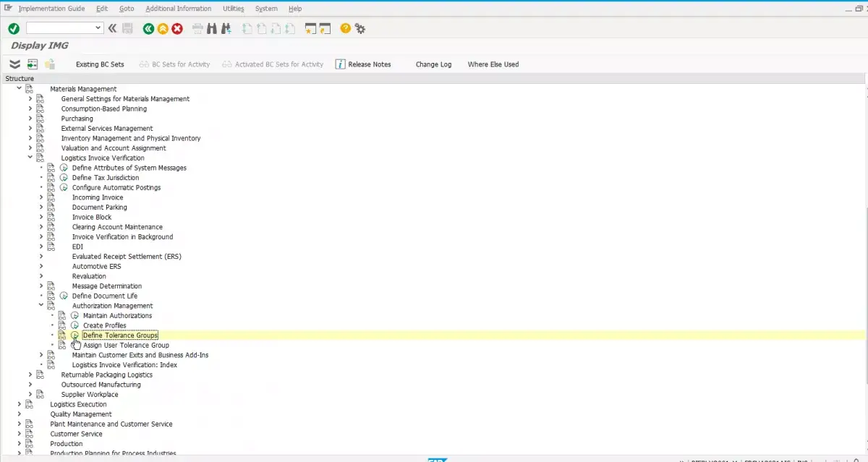Expand the Logistics Execution node
This screenshot has height=462, width=868.
coord(20,404)
